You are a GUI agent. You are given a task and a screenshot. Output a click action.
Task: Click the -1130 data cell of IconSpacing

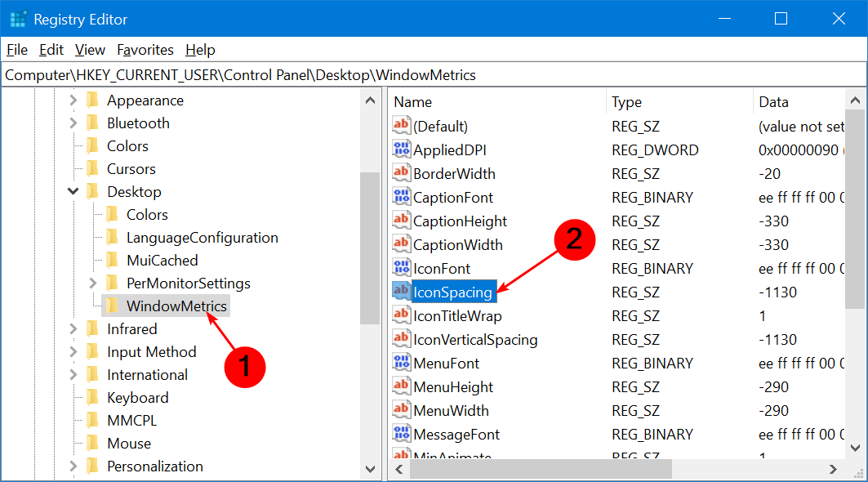coord(777,292)
